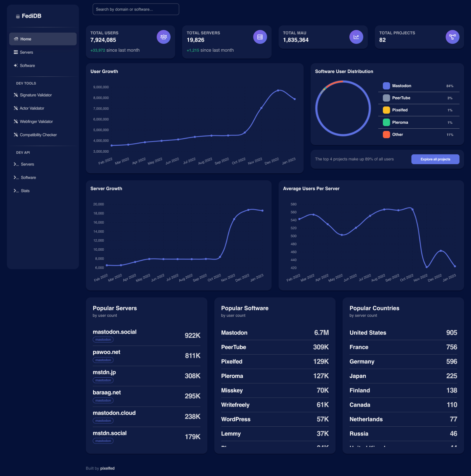
Task: Open pawoo.net server entry
Action: pos(147,356)
